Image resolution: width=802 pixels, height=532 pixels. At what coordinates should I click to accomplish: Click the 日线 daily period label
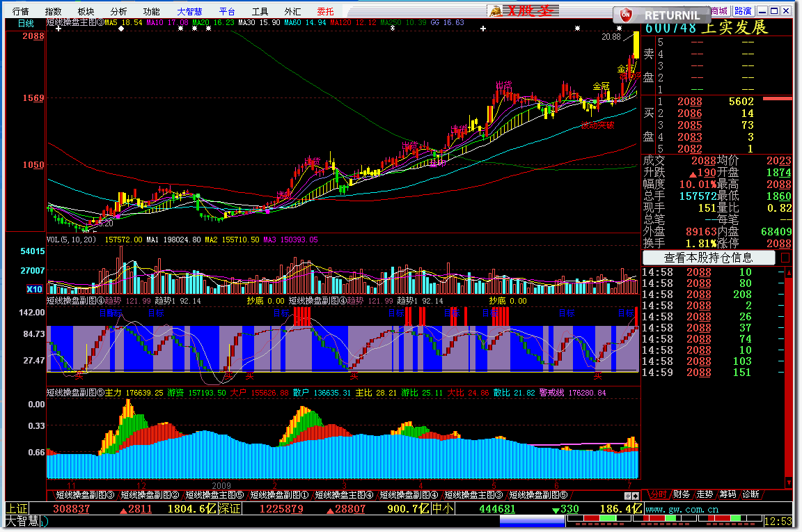(x=26, y=24)
